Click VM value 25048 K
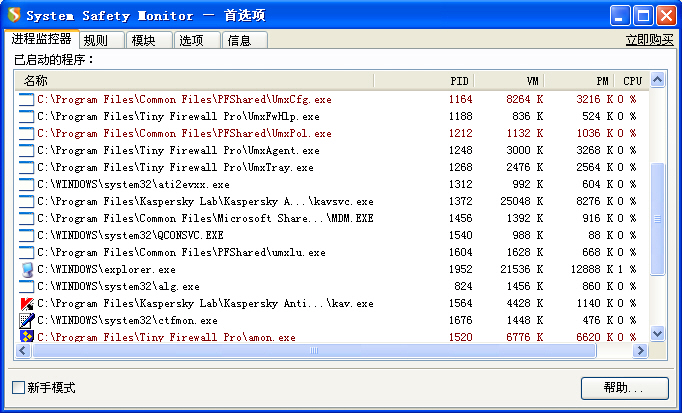 pyautogui.click(x=522, y=201)
